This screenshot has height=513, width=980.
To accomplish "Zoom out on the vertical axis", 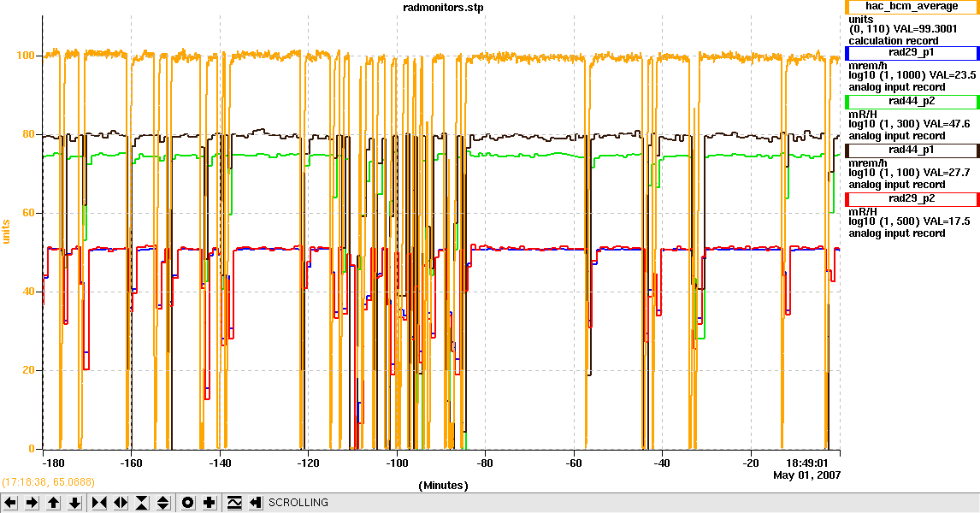I will coord(163,503).
